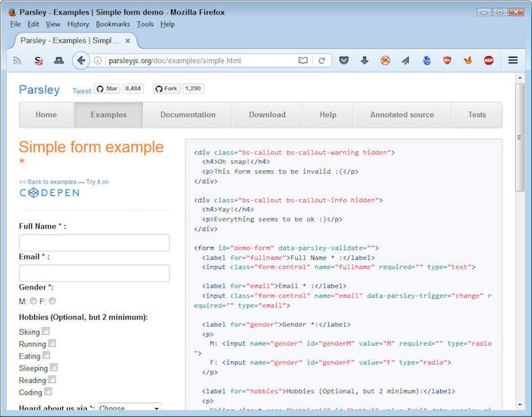Check the Eating hobby checkbox

click(x=46, y=355)
